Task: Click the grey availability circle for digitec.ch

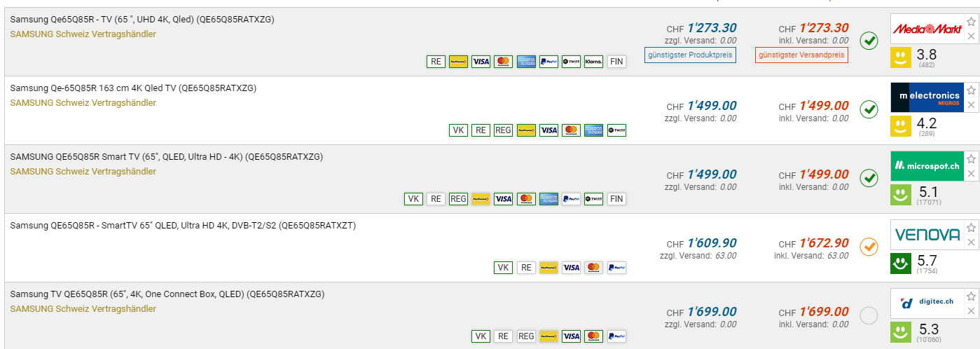Action: [869, 316]
